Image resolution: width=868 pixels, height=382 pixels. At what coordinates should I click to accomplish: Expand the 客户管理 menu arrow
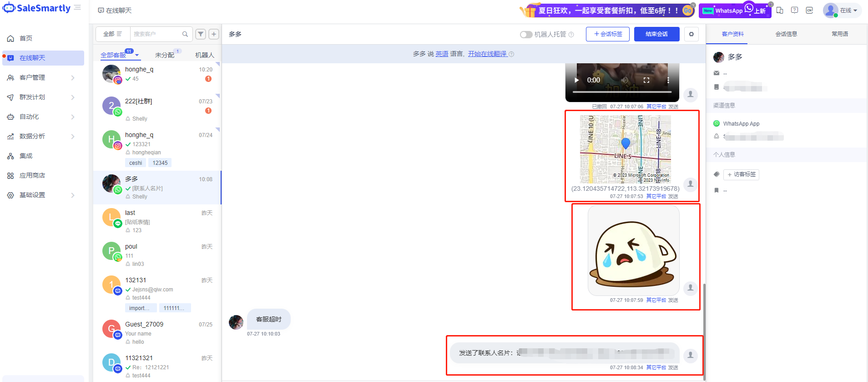73,78
